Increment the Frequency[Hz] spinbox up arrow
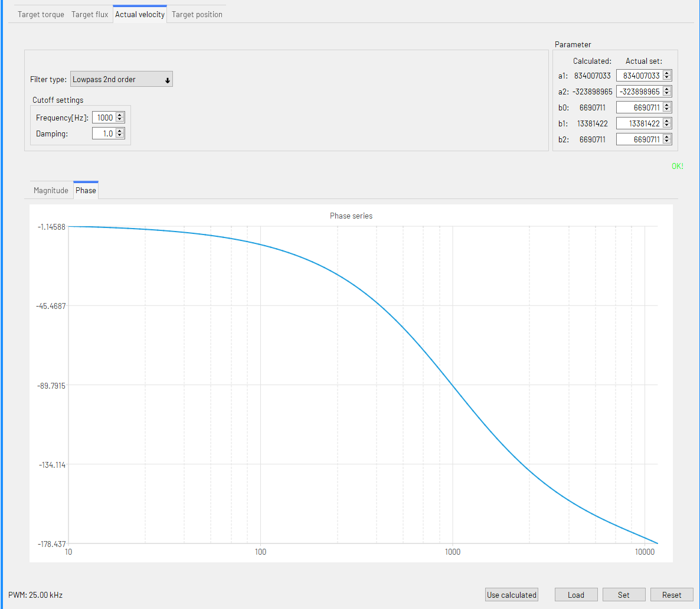Image resolution: width=700 pixels, height=609 pixels. (120, 115)
